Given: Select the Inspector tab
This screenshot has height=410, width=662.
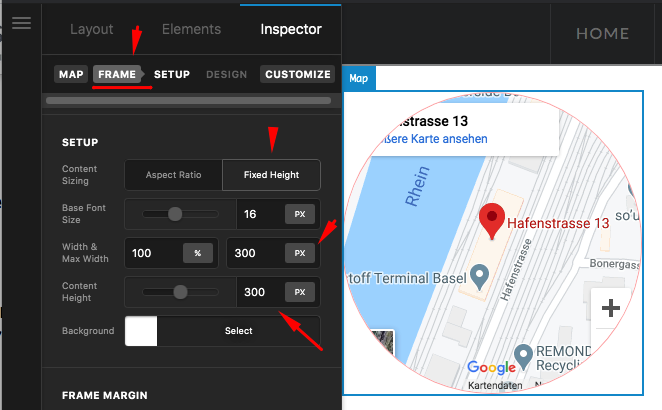Looking at the screenshot, I should 291,29.
